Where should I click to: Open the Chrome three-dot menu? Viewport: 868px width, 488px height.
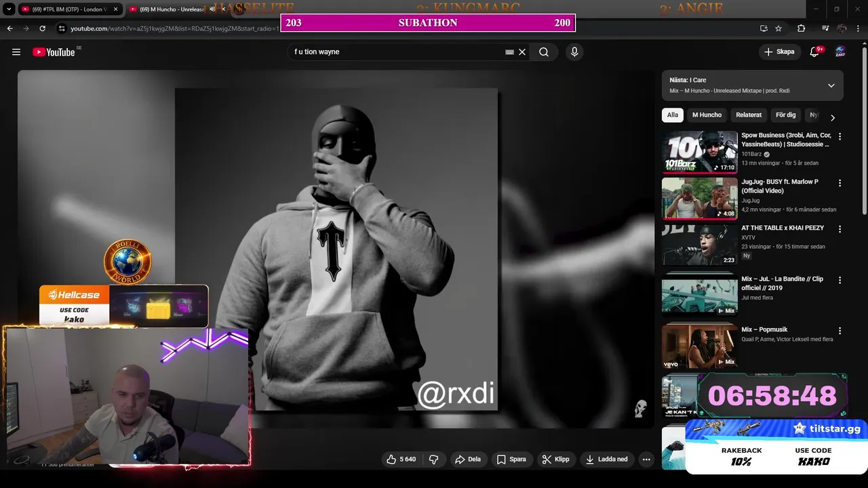pyautogui.click(x=859, y=28)
